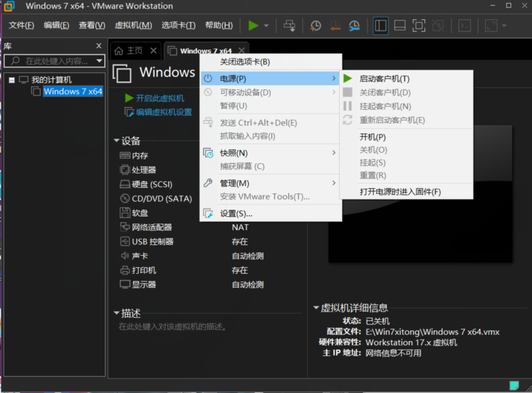The image size is (532, 393).
Task: Open the 编辑(E) menu
Action: click(56, 25)
